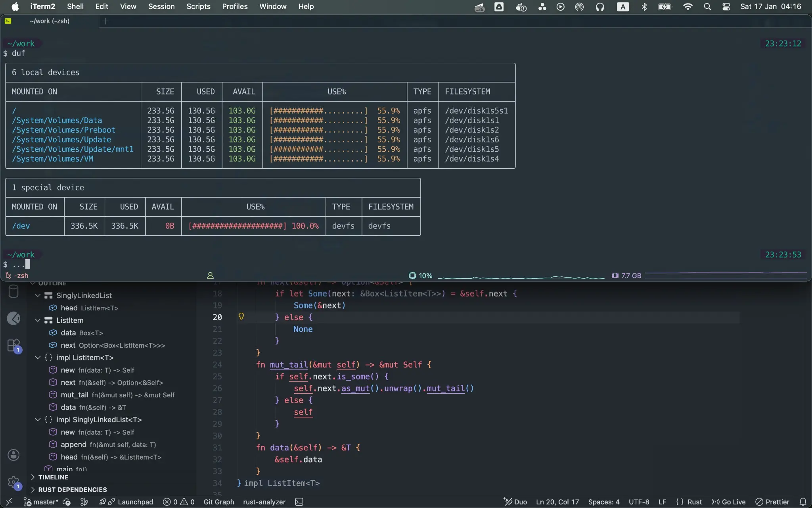Collapse the impl SinglyLinkedList<T> node

click(x=38, y=419)
